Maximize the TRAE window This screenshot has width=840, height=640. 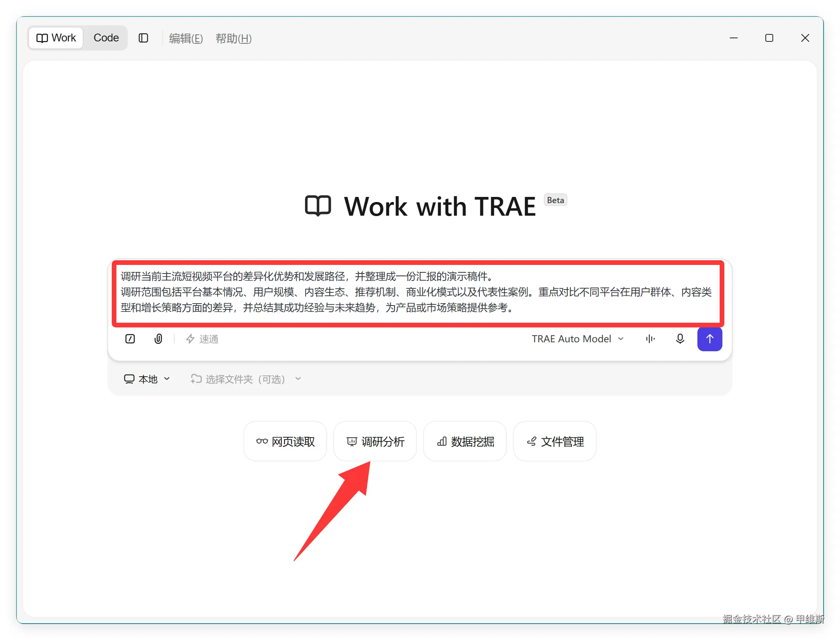769,38
